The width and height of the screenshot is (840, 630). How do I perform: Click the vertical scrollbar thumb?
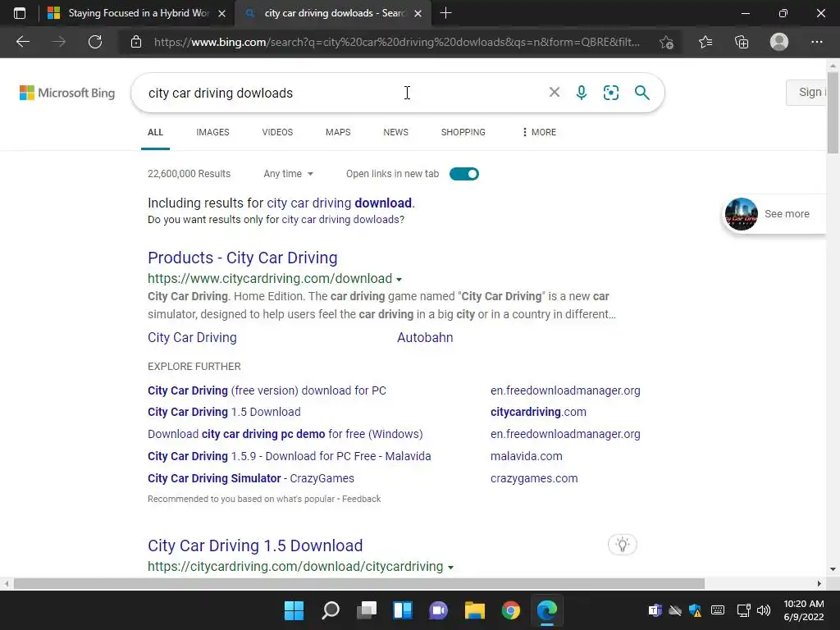[833, 114]
